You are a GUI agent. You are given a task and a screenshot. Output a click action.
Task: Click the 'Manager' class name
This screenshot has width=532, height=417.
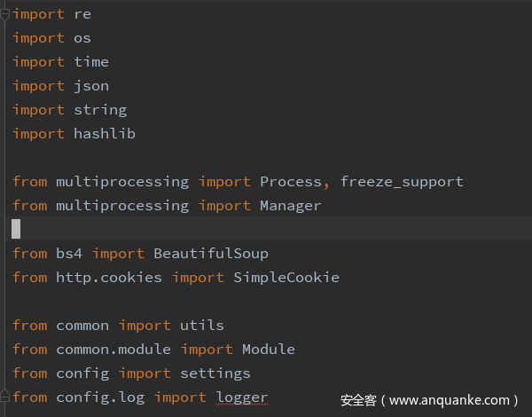pyautogui.click(x=291, y=206)
